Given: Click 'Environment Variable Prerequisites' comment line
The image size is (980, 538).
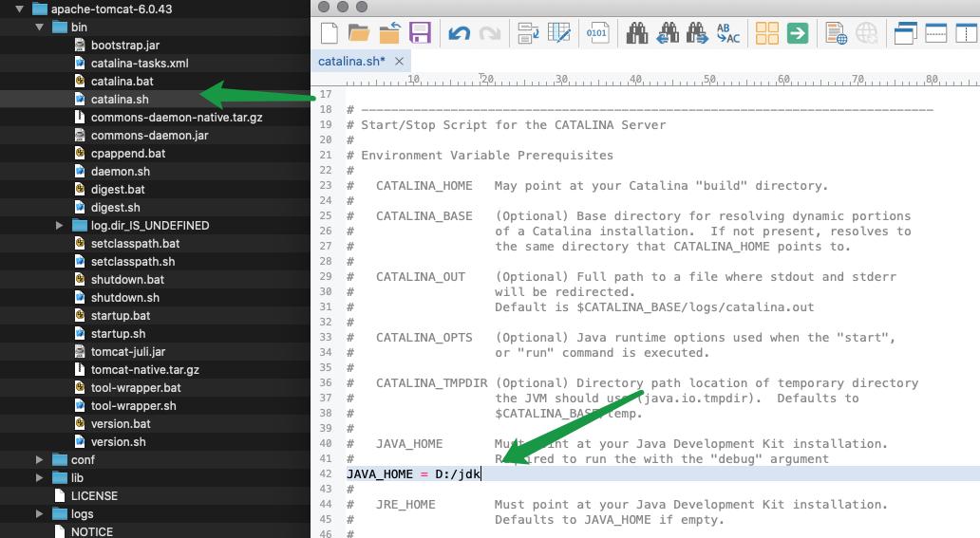Looking at the screenshot, I should point(487,156).
